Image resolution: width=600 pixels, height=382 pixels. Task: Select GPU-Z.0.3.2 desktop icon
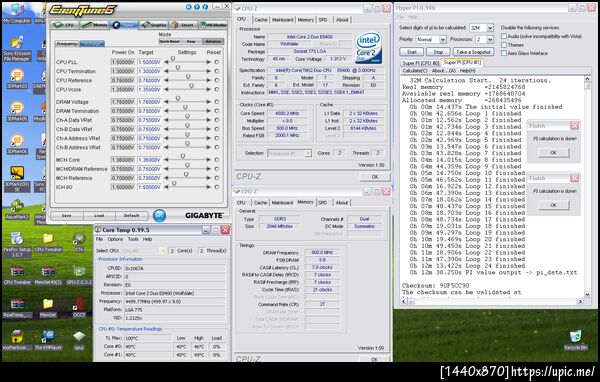(x=79, y=275)
